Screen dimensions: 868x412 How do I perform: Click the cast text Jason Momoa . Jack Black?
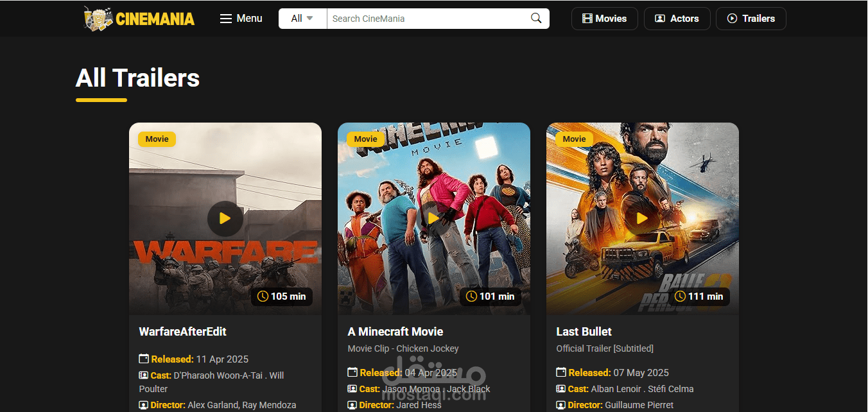point(437,389)
